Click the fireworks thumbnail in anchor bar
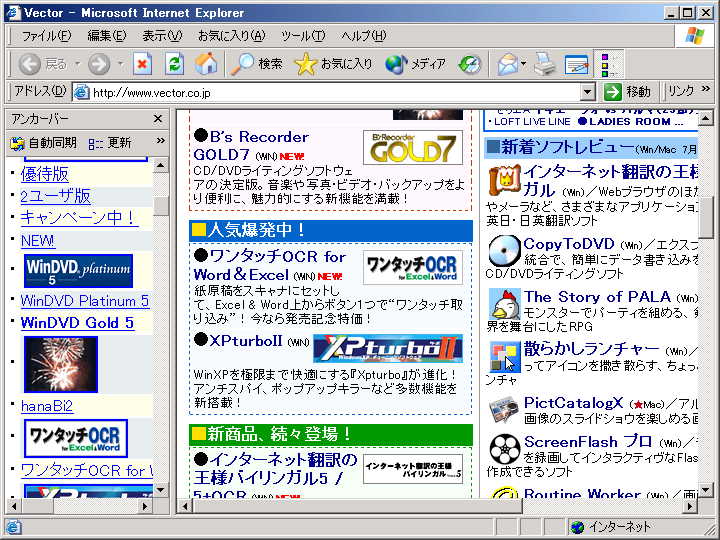Screen dimensions: 720x540 pyautogui.click(x=61, y=365)
